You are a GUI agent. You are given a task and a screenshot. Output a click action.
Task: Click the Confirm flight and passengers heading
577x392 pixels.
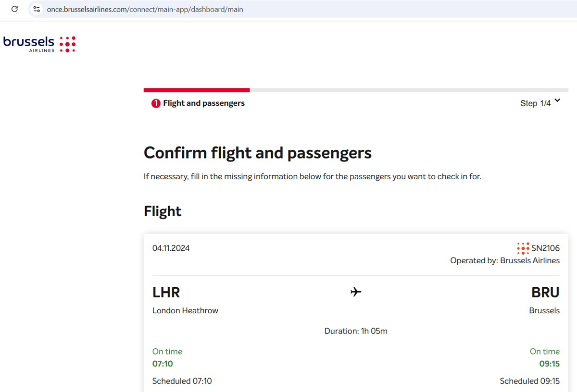[x=258, y=153]
